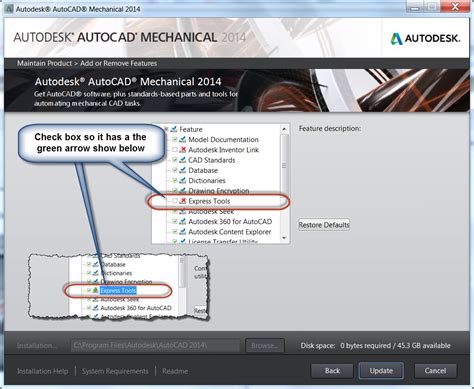Click the red X icon beside Autodesk Inventor Link
Screen dimensions: 474x389
click(183, 150)
